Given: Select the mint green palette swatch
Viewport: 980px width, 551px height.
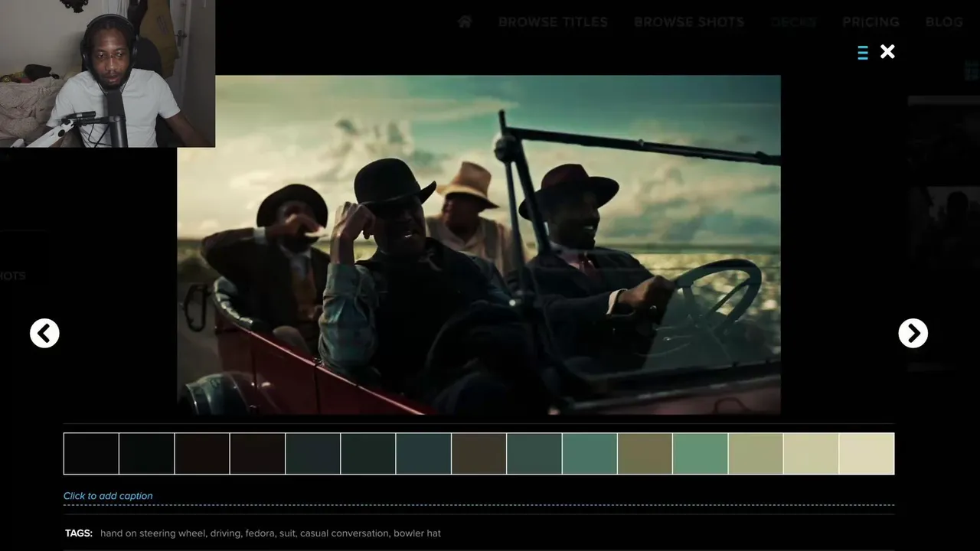Looking at the screenshot, I should tap(701, 454).
